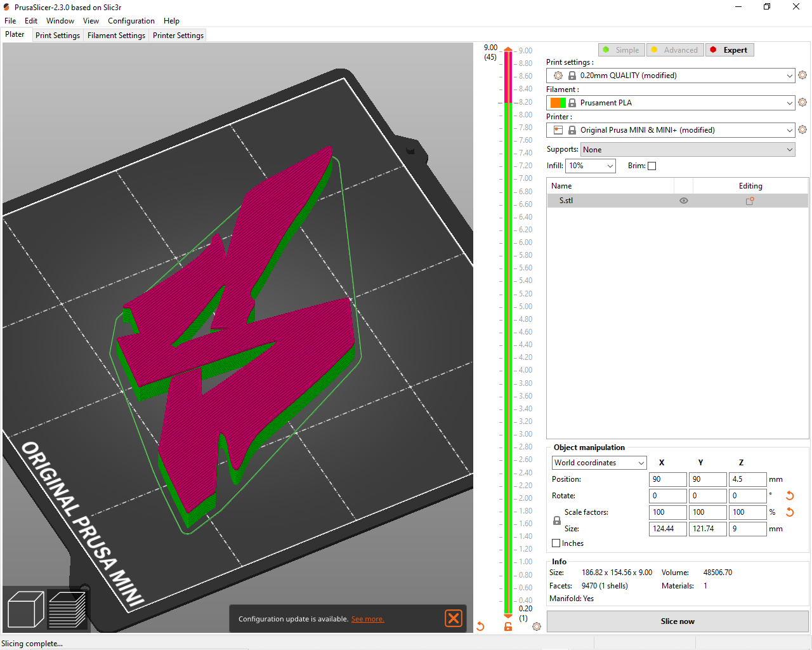The width and height of the screenshot is (812, 650).
Task: Open the Print settings preset dropdown
Action: point(671,76)
